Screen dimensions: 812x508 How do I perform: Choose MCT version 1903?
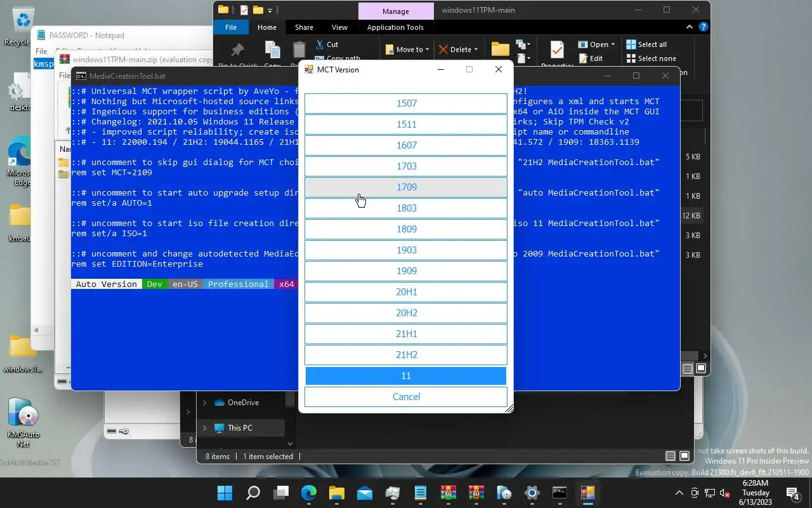point(406,250)
